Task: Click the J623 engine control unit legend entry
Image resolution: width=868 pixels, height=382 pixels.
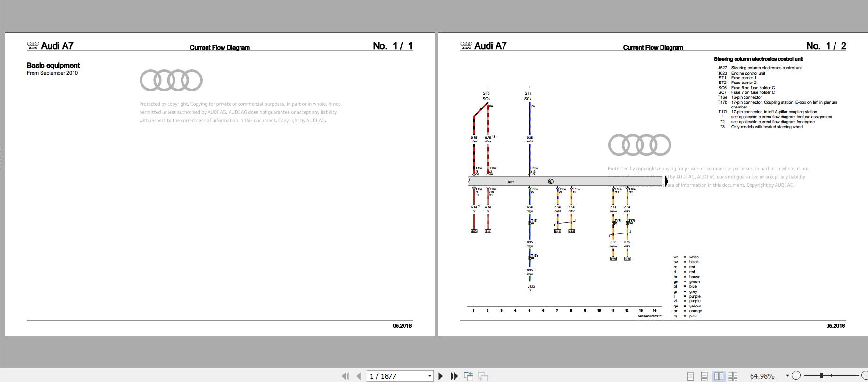Action: coord(741,73)
